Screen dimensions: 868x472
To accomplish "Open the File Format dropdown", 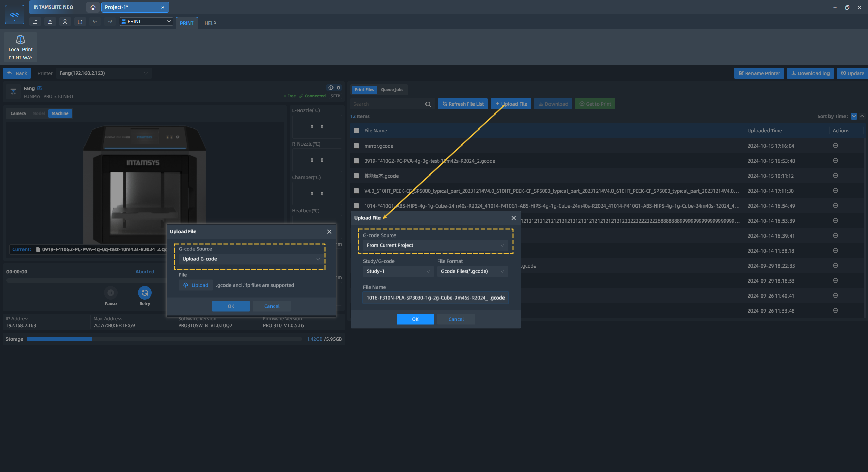I will point(472,271).
